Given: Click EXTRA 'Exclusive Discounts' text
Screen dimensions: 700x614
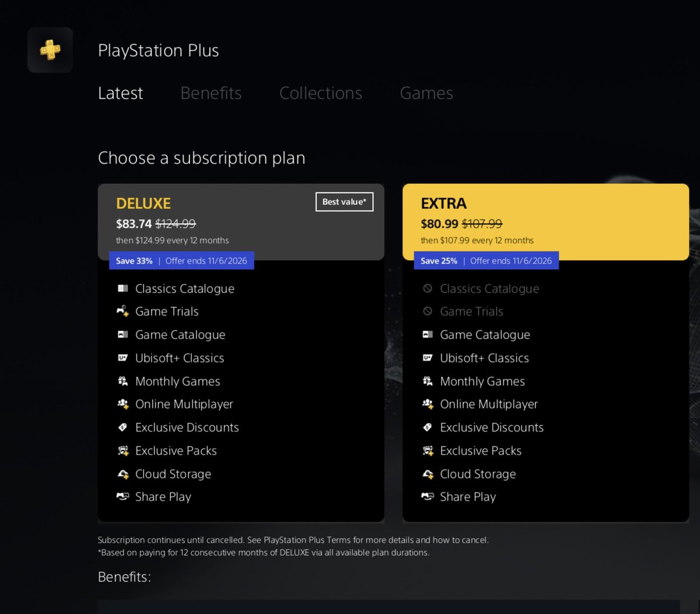Looking at the screenshot, I should point(492,427).
